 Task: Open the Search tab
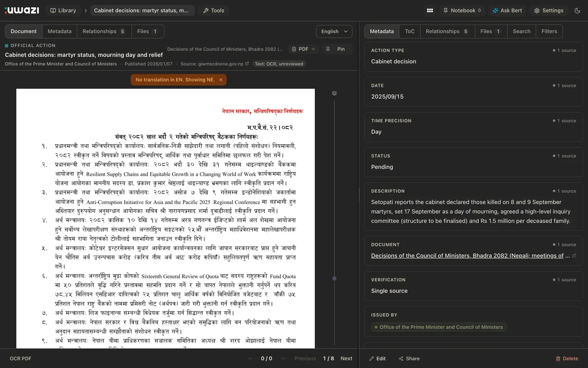click(x=521, y=31)
